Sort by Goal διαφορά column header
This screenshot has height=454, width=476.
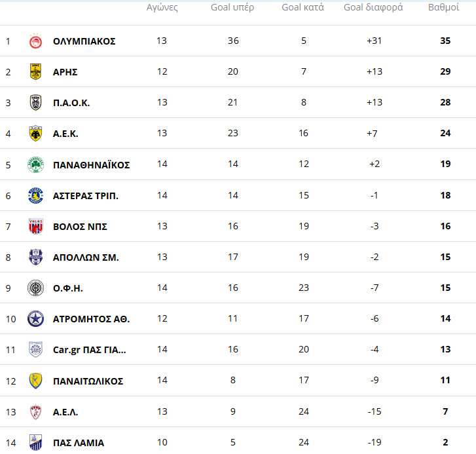373,7
